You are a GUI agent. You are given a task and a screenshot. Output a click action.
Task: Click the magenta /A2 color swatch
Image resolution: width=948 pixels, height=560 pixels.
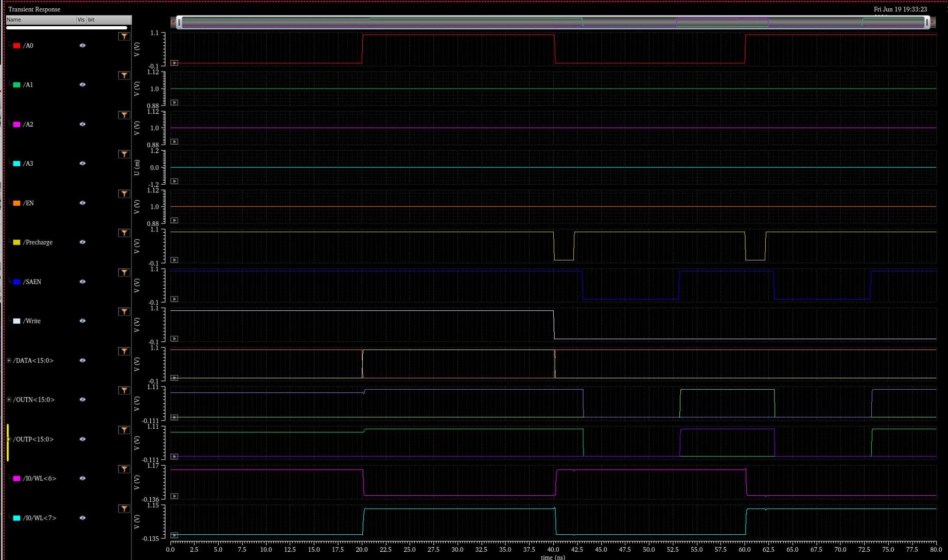(16, 125)
